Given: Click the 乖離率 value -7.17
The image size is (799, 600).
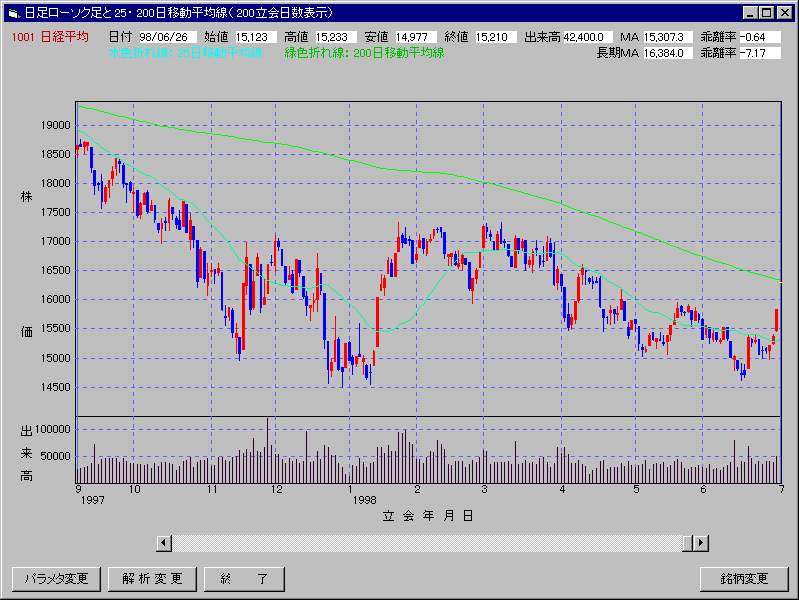Looking at the screenshot, I should click(x=760, y=53).
